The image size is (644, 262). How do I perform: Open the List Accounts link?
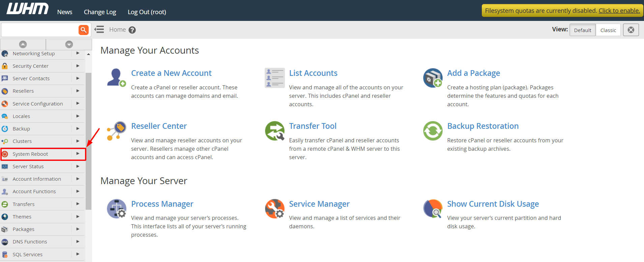(x=313, y=73)
